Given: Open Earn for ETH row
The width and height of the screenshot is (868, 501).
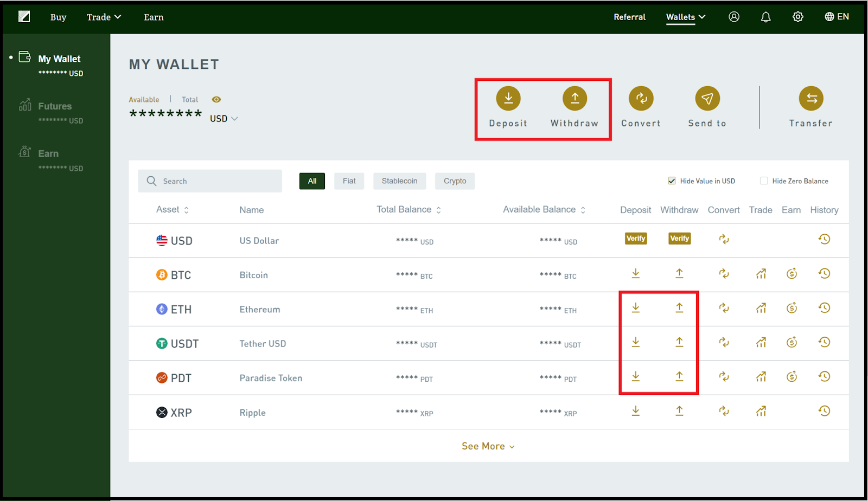Looking at the screenshot, I should [792, 308].
